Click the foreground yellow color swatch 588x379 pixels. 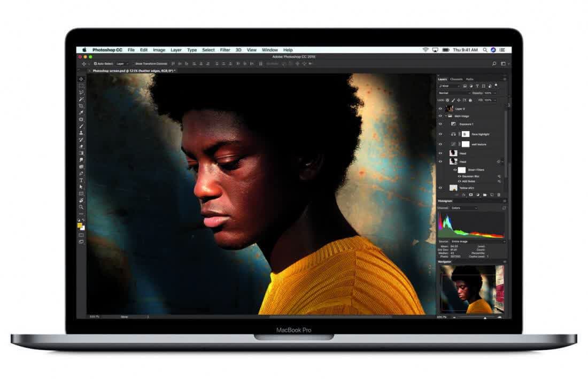click(80, 225)
